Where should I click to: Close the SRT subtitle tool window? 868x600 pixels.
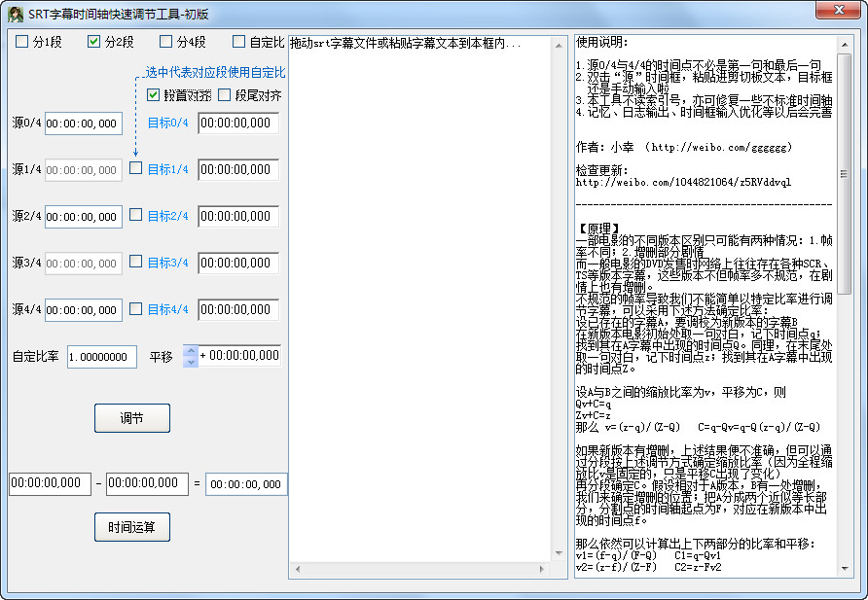point(838,10)
